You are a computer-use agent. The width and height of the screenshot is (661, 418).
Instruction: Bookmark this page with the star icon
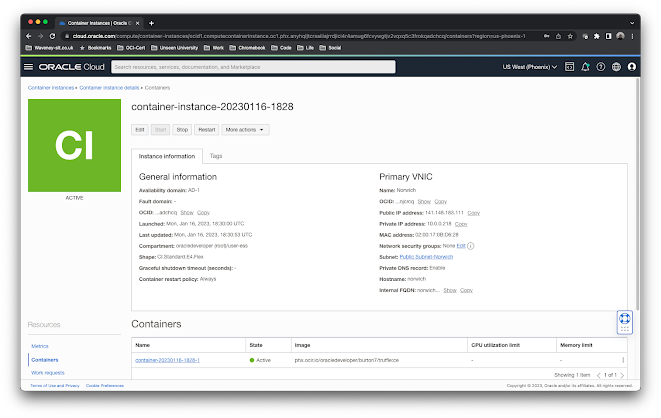coord(570,36)
